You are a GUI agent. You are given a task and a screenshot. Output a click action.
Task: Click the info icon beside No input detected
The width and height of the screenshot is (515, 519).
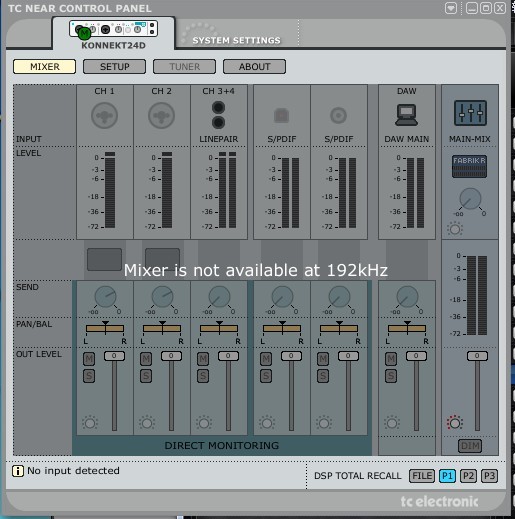(x=18, y=471)
